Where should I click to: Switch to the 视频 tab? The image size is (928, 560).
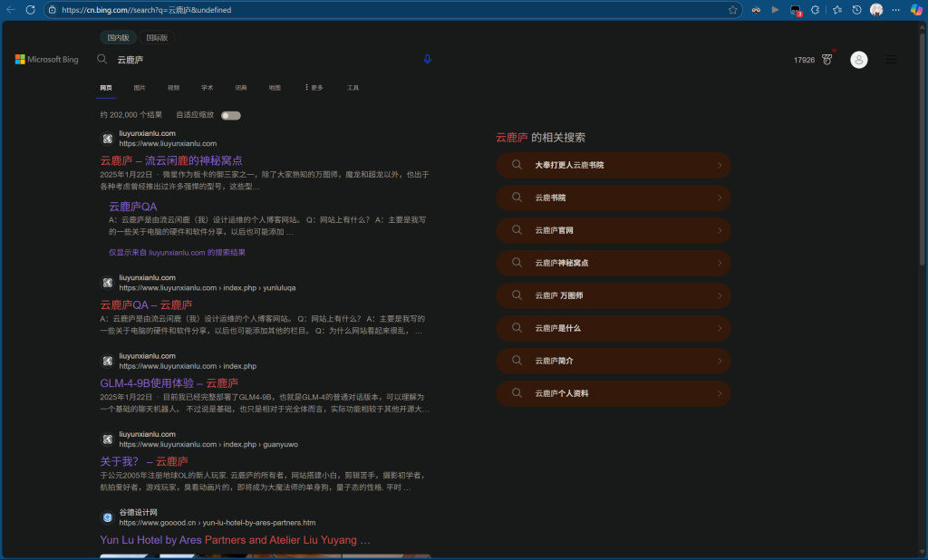(173, 88)
